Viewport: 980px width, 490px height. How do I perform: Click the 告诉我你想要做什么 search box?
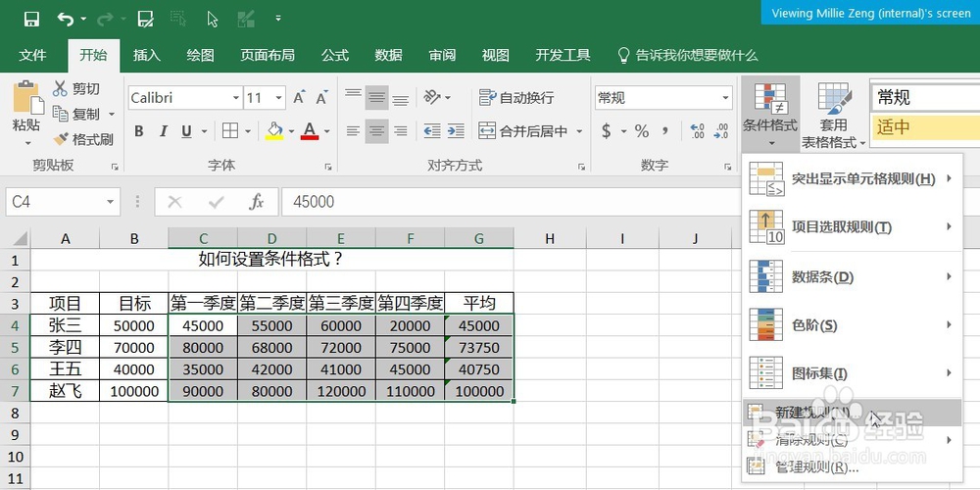tap(688, 55)
